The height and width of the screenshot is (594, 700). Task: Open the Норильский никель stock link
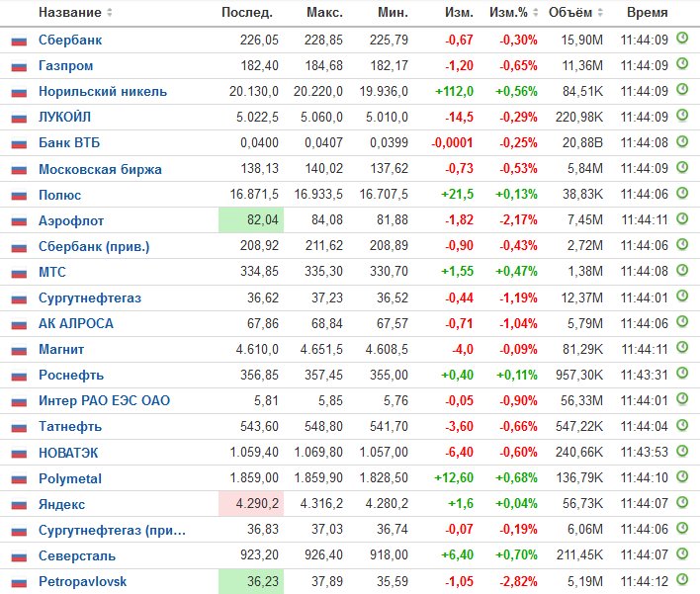[103, 92]
